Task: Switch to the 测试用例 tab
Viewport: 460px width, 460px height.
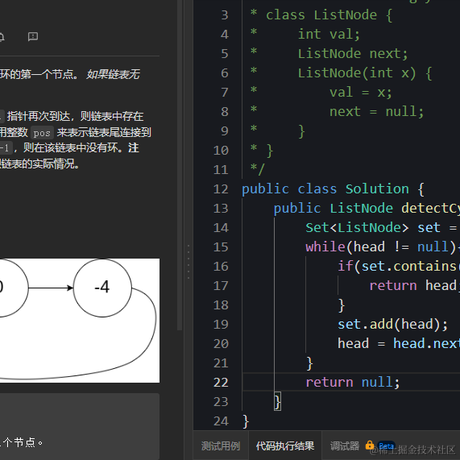Action: coord(221,446)
